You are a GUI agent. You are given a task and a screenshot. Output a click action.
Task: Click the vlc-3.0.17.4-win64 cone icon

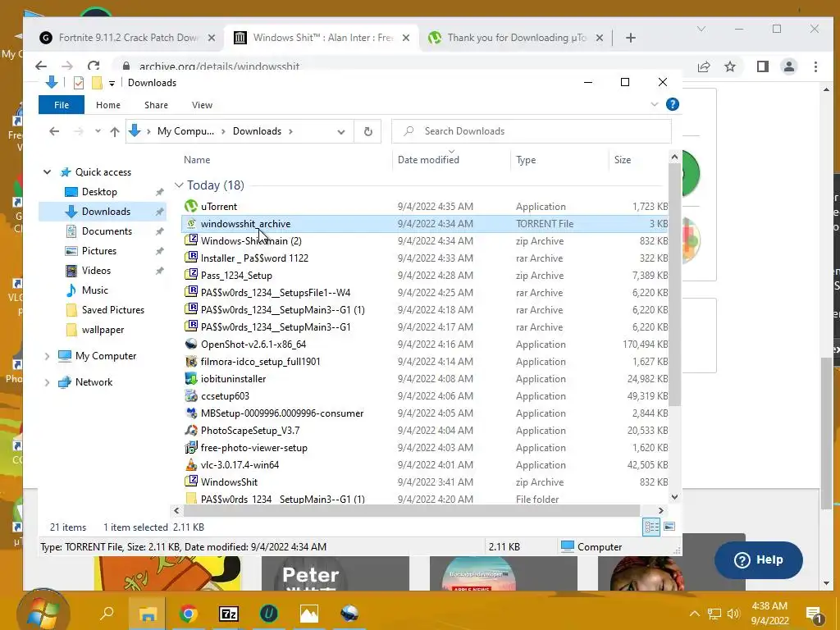point(191,464)
